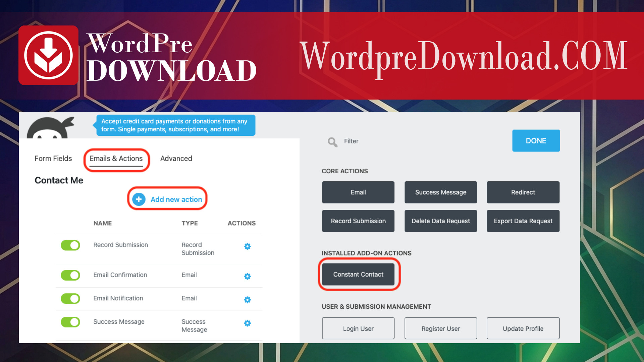Click the DONE button
The width and height of the screenshot is (644, 362).
click(x=536, y=141)
